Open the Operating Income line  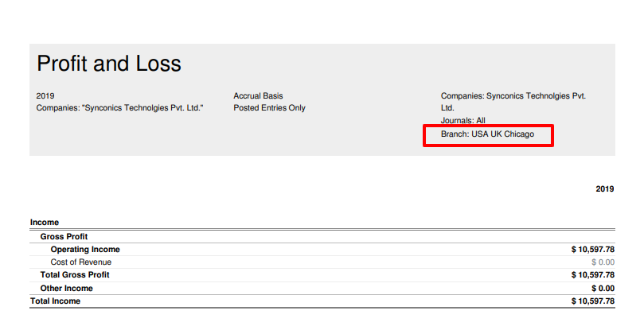click(x=85, y=249)
